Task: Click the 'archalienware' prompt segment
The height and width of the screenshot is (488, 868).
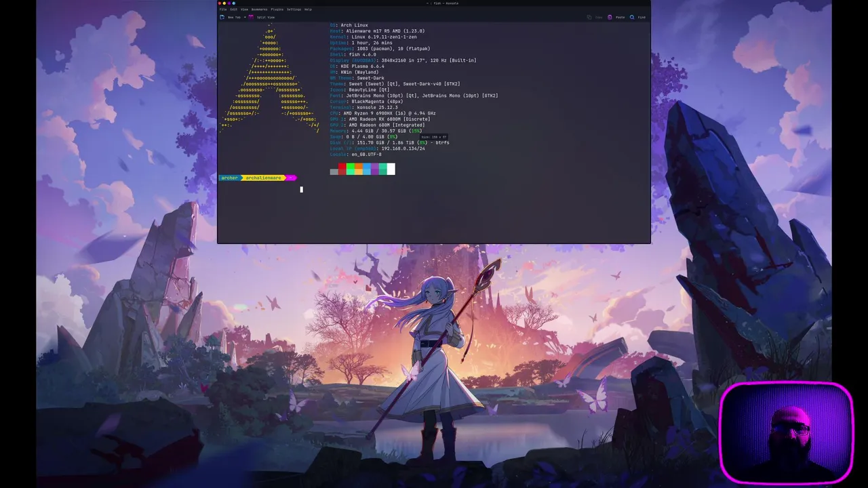Action: pos(263,178)
